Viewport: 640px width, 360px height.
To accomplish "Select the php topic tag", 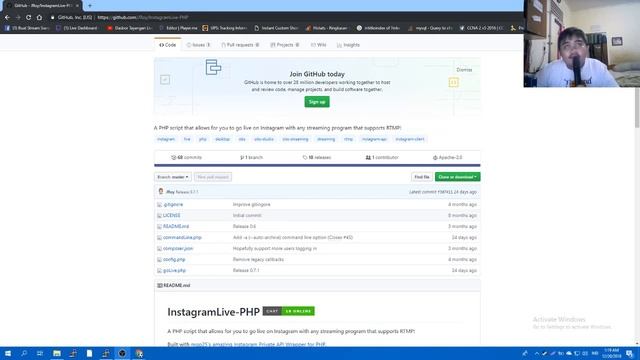I will [202, 139].
